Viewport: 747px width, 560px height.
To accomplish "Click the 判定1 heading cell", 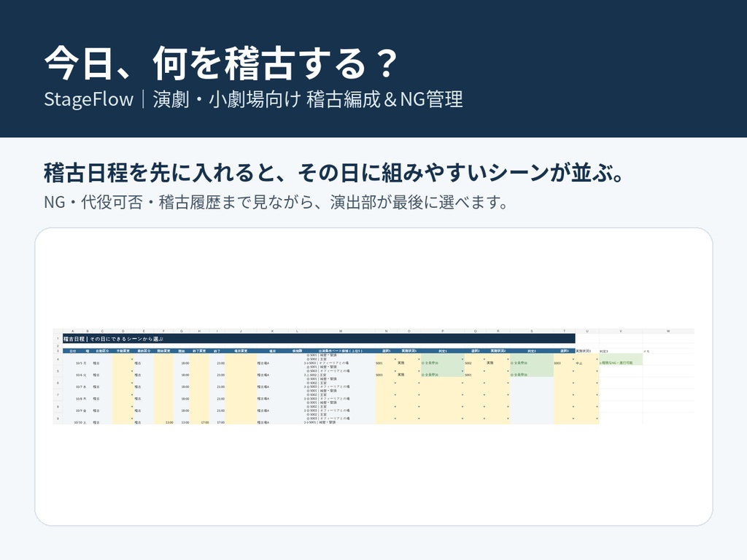I will pos(443,351).
